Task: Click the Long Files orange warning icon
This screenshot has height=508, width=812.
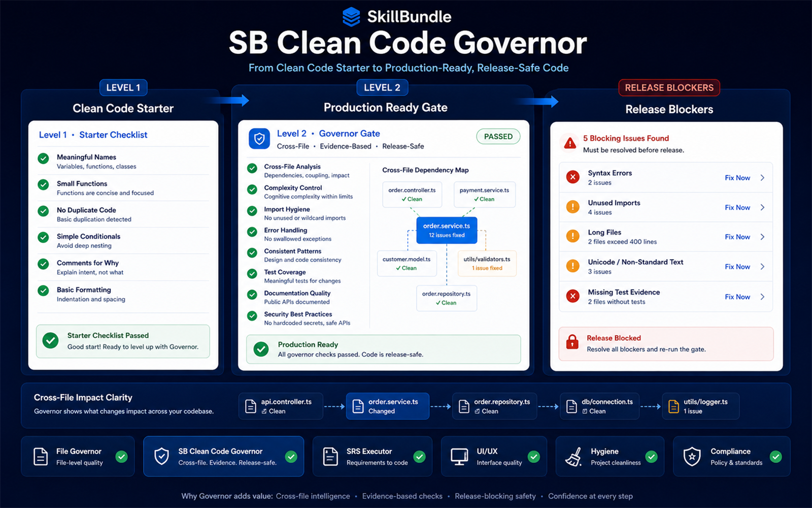Action: (x=573, y=236)
